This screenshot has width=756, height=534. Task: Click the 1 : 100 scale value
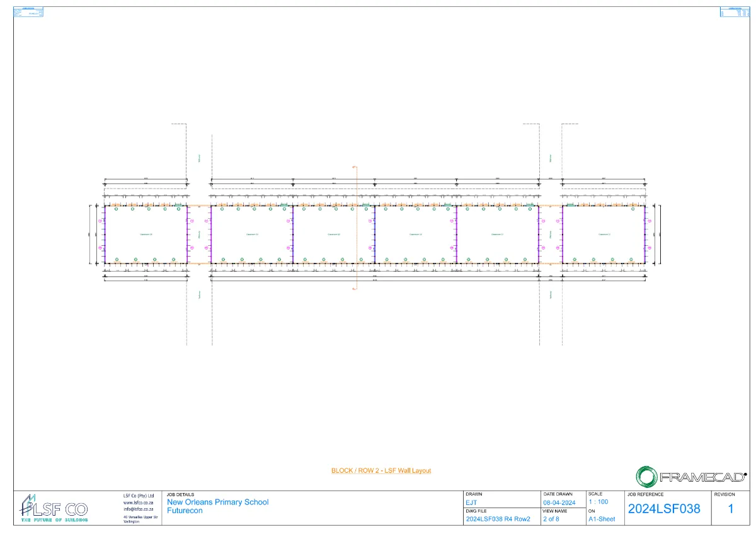[598, 502]
